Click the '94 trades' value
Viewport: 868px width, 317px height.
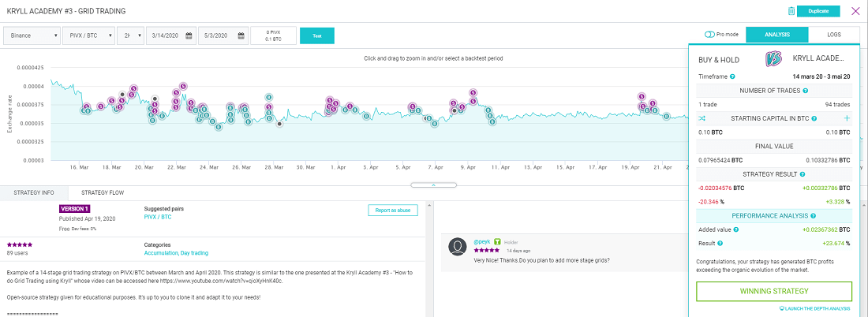click(x=837, y=104)
